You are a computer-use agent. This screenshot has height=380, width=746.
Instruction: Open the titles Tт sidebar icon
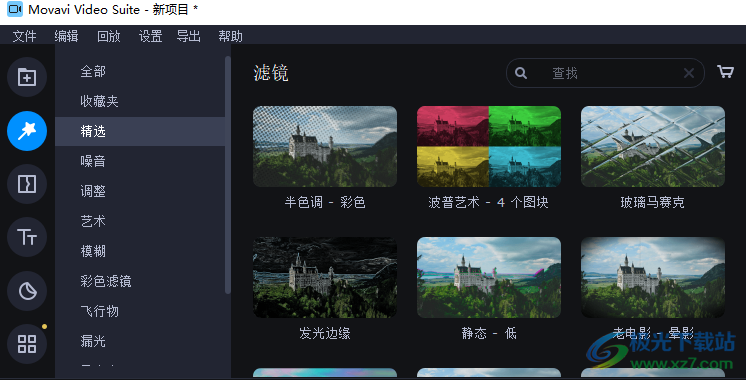[x=27, y=237]
